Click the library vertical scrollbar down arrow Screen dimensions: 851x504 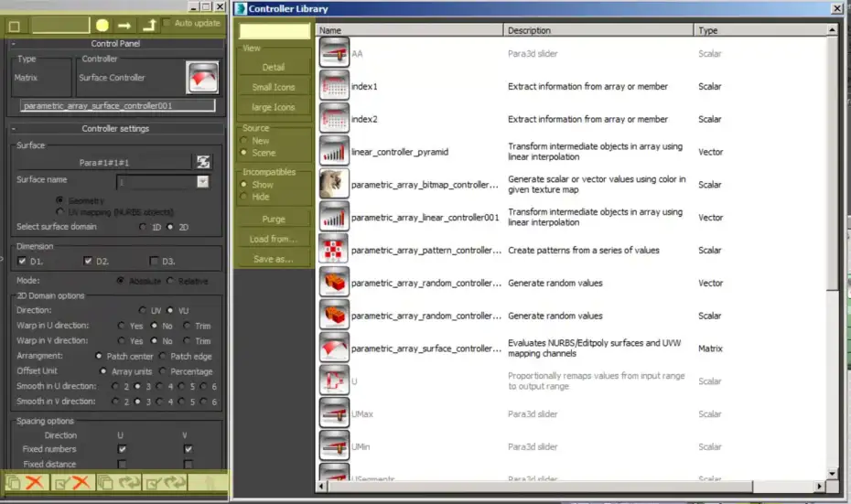click(832, 474)
